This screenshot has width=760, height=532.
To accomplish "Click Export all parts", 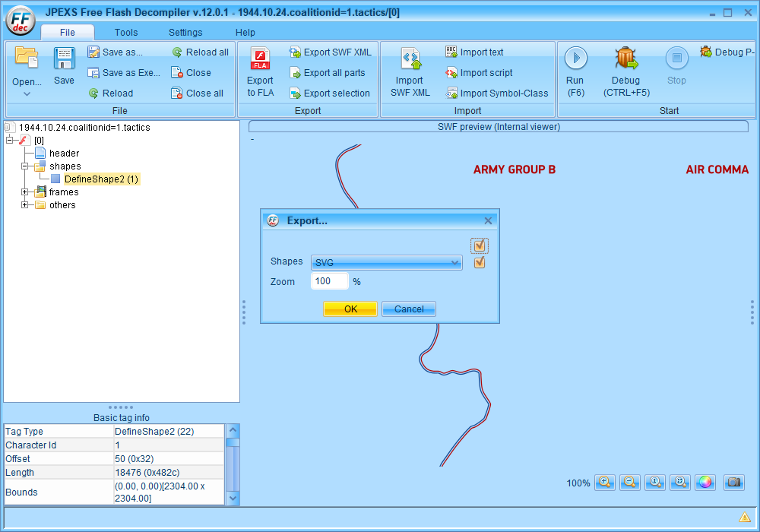I will 327,73.
